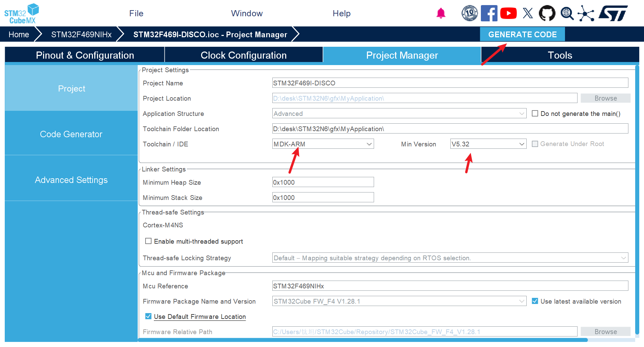Switch to Clock Configuration tab
Image resolution: width=644 pixels, height=347 pixels.
[243, 55]
